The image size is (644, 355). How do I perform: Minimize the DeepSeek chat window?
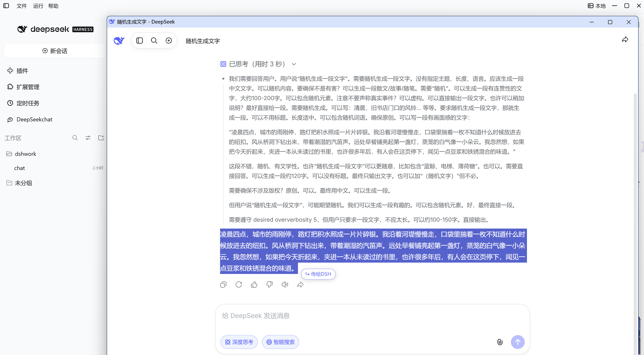[591, 22]
